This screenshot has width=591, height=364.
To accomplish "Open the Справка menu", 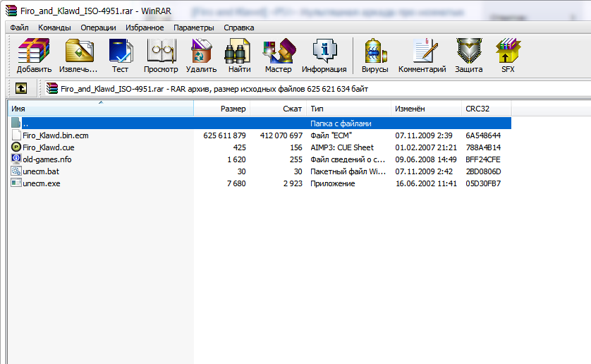I will [x=239, y=28].
